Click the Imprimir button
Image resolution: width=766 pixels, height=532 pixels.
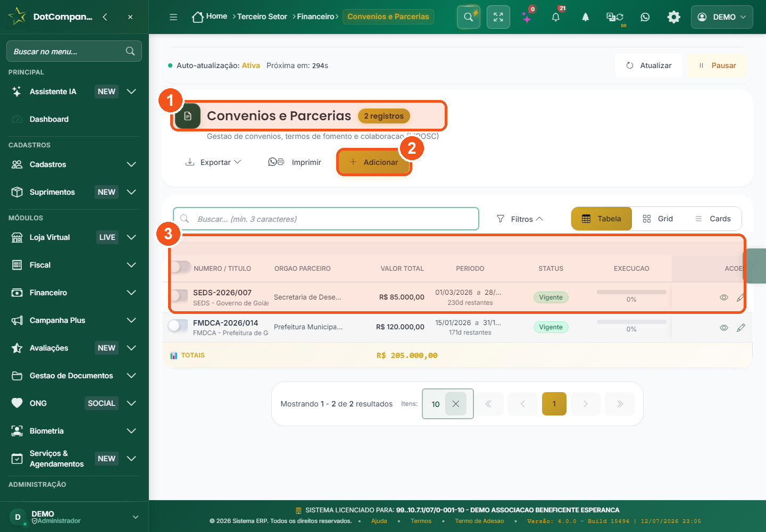[295, 162]
